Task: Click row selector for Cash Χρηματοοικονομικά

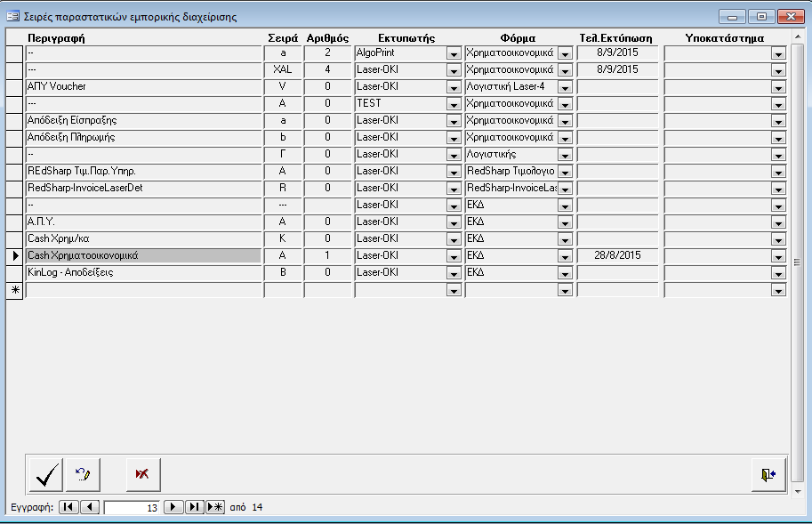Action: [14, 255]
